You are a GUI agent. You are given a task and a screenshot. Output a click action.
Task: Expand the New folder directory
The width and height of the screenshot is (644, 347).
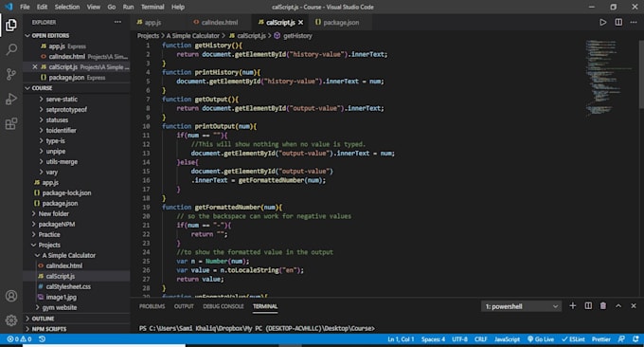tap(53, 213)
